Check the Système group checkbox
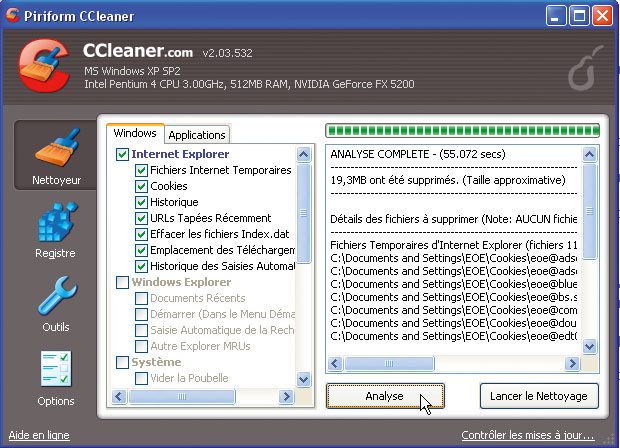 point(123,362)
